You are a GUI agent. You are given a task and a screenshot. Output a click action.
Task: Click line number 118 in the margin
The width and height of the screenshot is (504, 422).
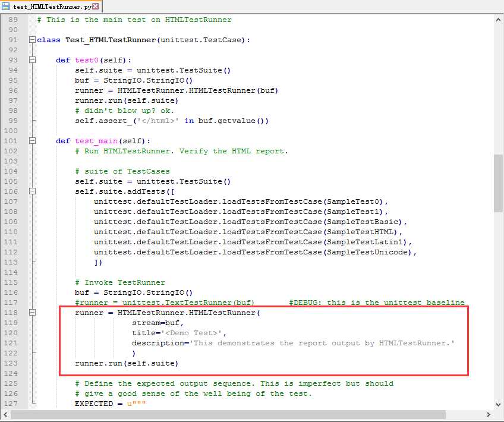[x=11, y=313]
